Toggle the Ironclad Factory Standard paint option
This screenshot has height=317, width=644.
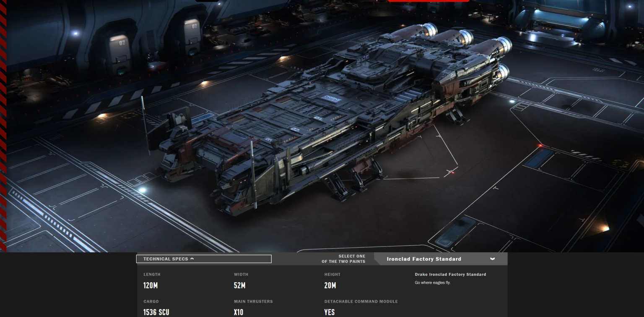pos(423,259)
